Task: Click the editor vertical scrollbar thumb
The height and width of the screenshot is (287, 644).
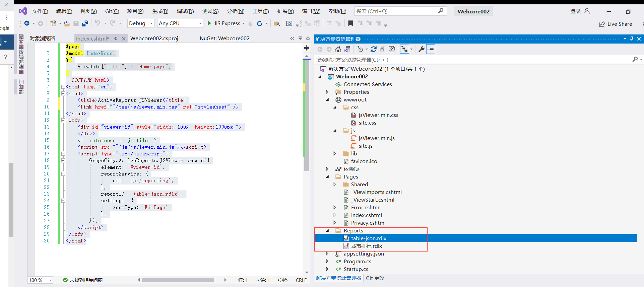Action: coord(307,116)
